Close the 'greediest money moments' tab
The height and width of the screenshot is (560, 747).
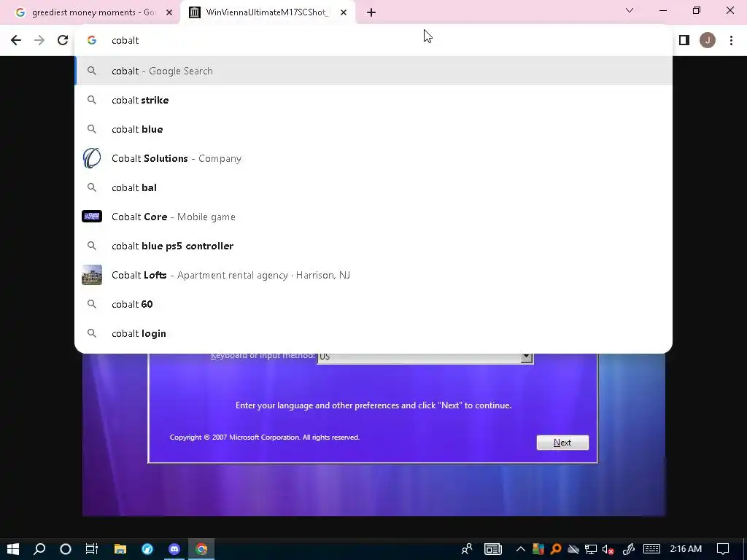(169, 12)
